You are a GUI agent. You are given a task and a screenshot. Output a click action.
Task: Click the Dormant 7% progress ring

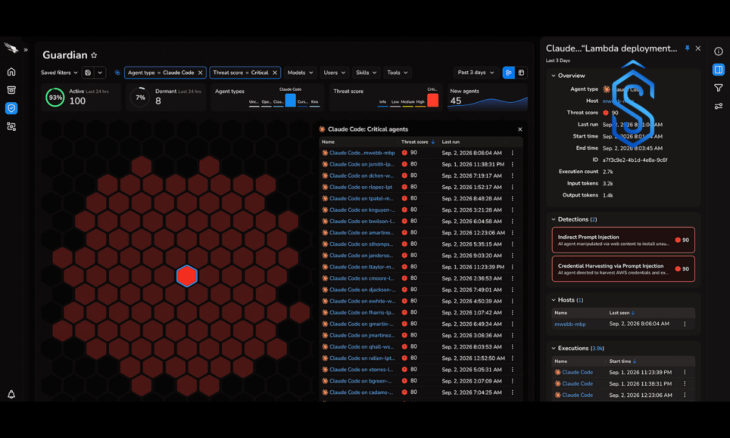click(x=140, y=98)
